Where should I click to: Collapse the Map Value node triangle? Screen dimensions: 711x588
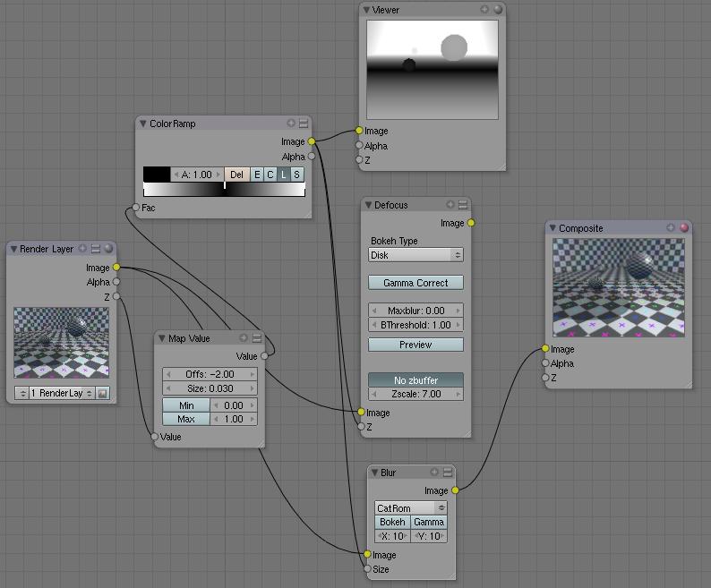pyautogui.click(x=162, y=338)
